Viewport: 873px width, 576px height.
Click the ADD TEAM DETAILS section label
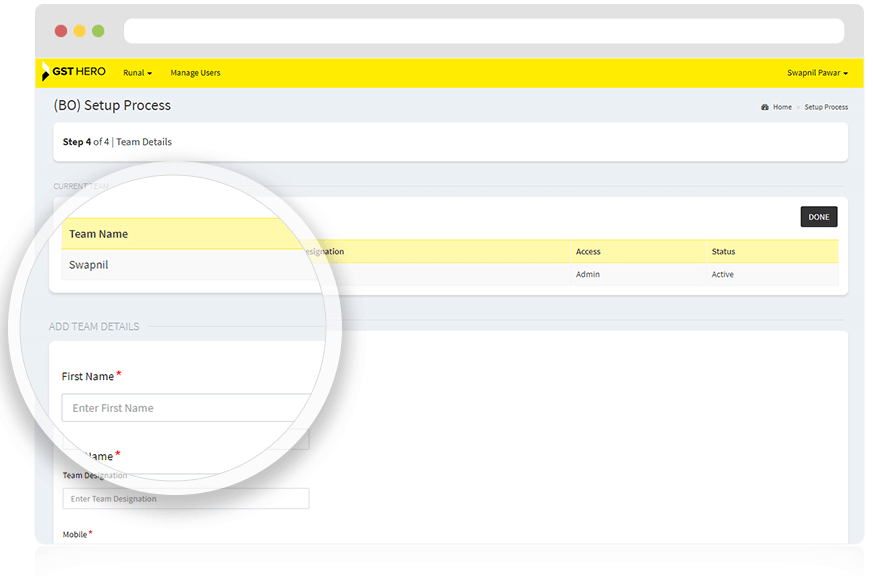pyautogui.click(x=94, y=327)
